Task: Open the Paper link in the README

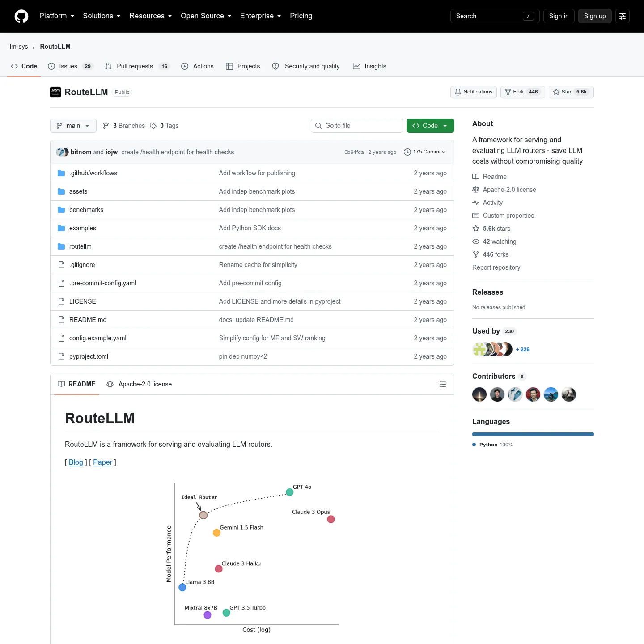Action: [x=102, y=462]
